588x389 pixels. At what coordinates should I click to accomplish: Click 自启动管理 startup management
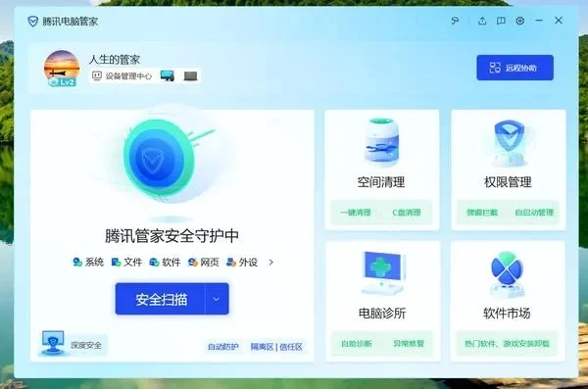534,213
